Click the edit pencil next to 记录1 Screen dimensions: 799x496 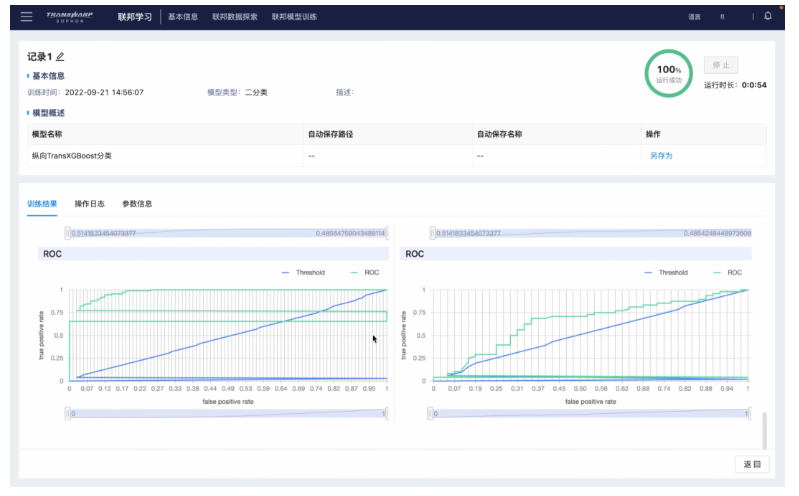pos(60,57)
